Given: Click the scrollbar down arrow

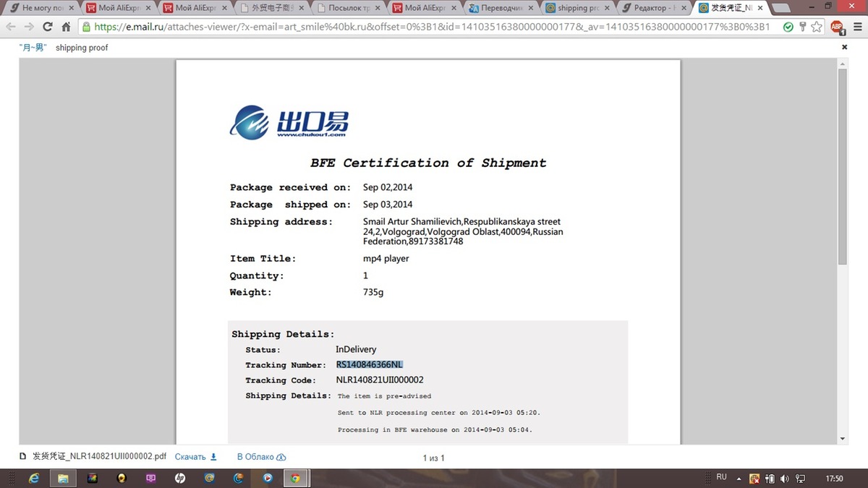Looking at the screenshot, I should [x=843, y=439].
